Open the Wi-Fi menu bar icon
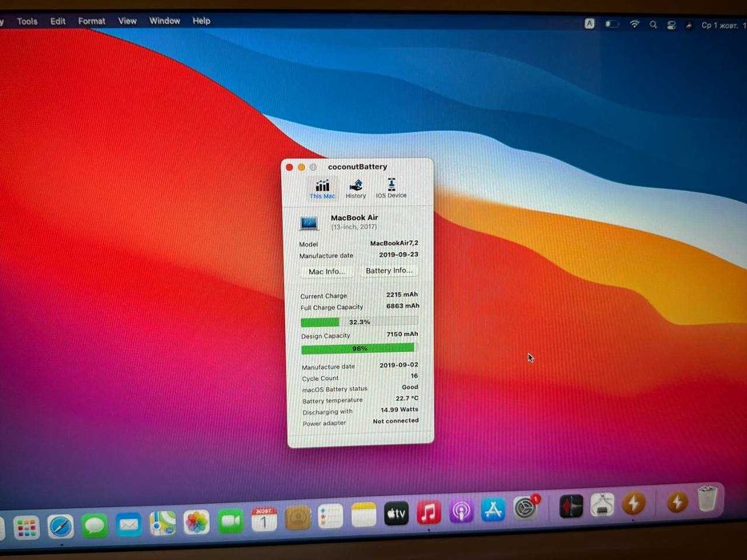747x560 pixels. click(x=635, y=24)
